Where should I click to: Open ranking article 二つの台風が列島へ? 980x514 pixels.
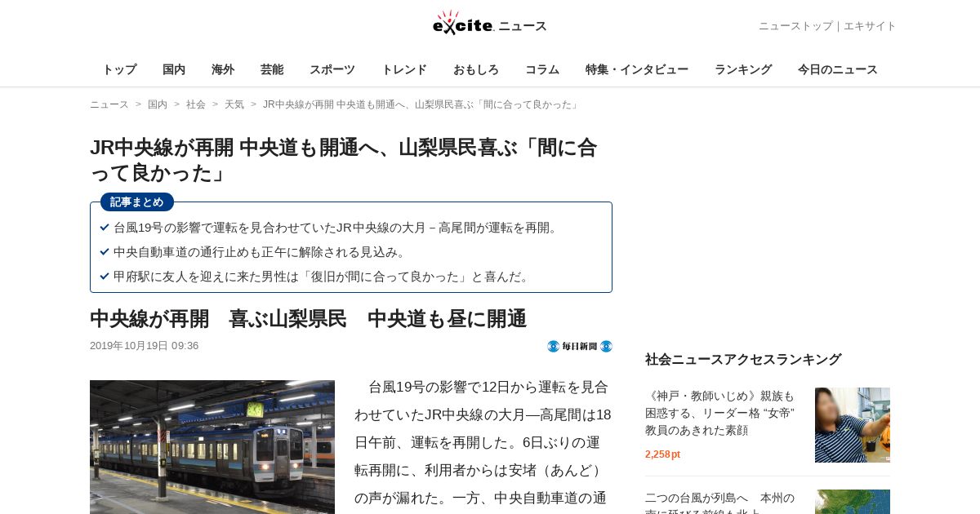point(720,502)
